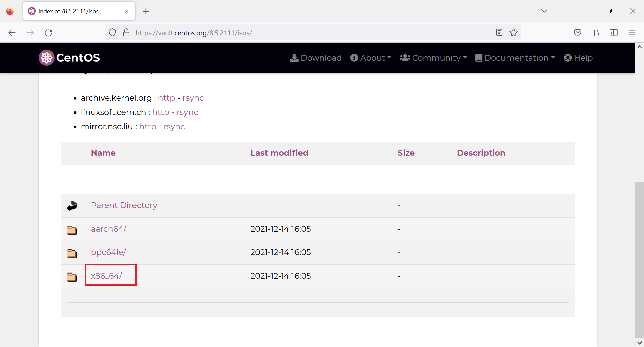Go to Parent Directory link
644x347 pixels.
[x=124, y=205]
